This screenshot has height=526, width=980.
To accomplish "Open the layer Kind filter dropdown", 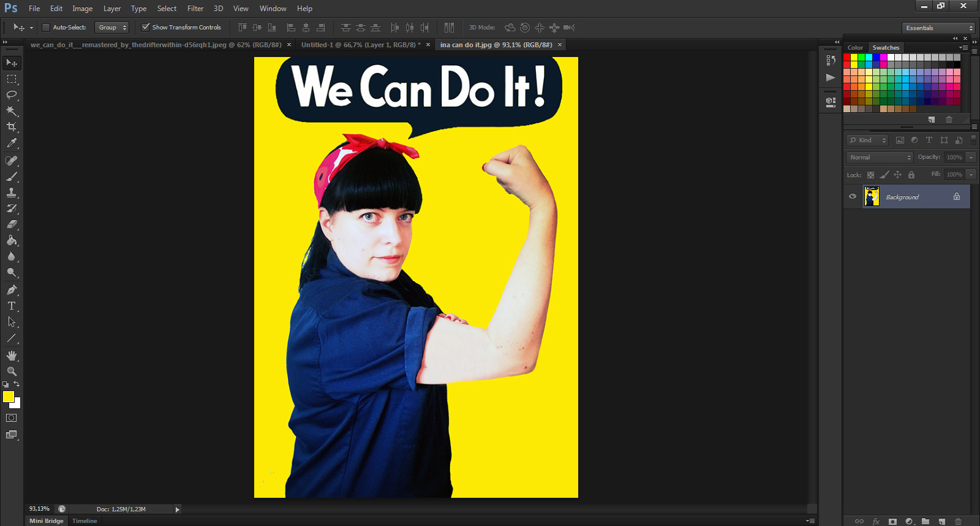I will click(867, 140).
